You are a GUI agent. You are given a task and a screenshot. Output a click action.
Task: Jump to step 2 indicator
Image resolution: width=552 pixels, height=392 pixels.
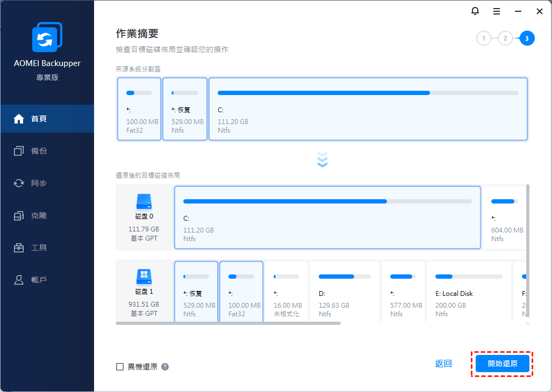pos(505,38)
